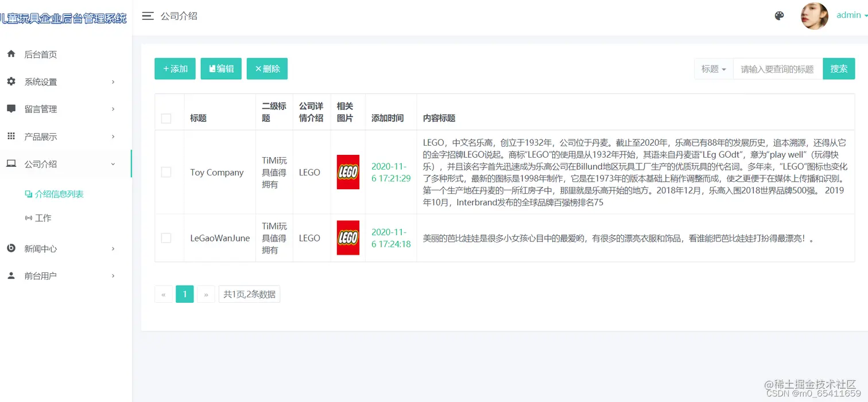Focus the title search input field

point(778,69)
